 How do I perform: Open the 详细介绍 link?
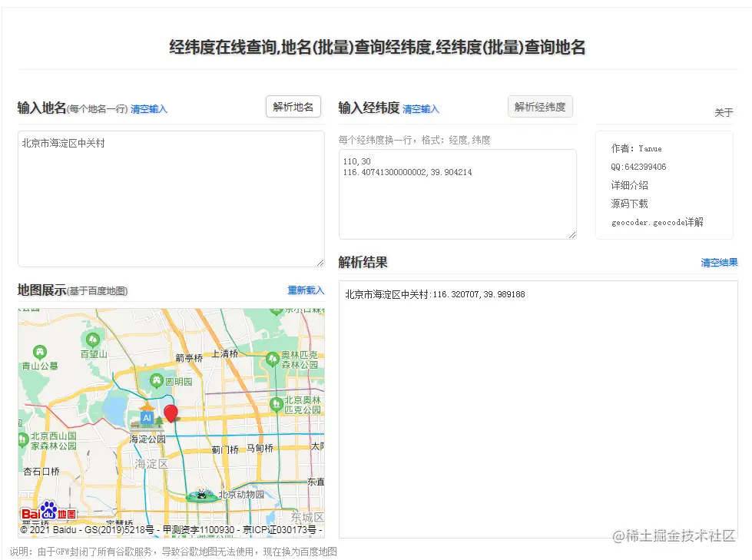click(x=629, y=185)
